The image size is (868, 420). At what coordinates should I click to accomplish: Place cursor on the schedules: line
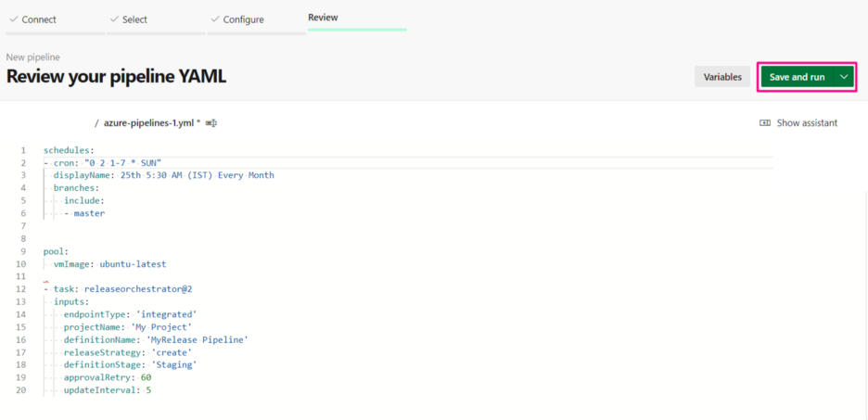coord(70,150)
